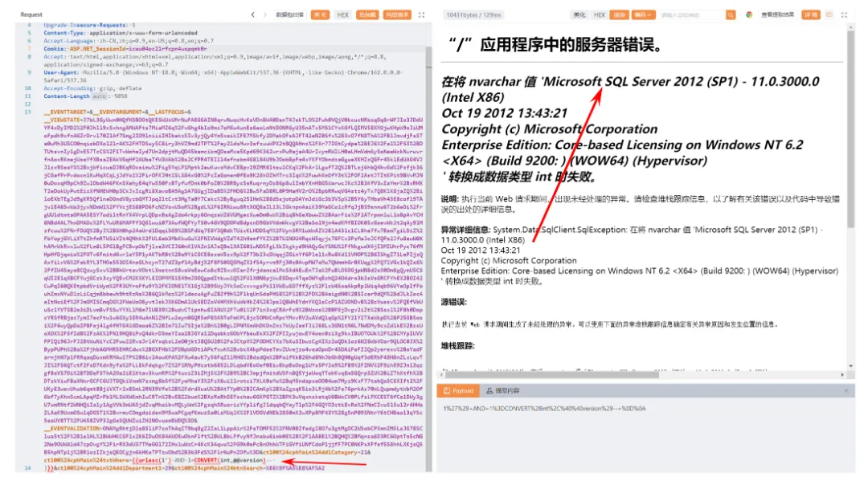Switch to the Payload tab
Viewport: 868px width, 493px height.
458,390
